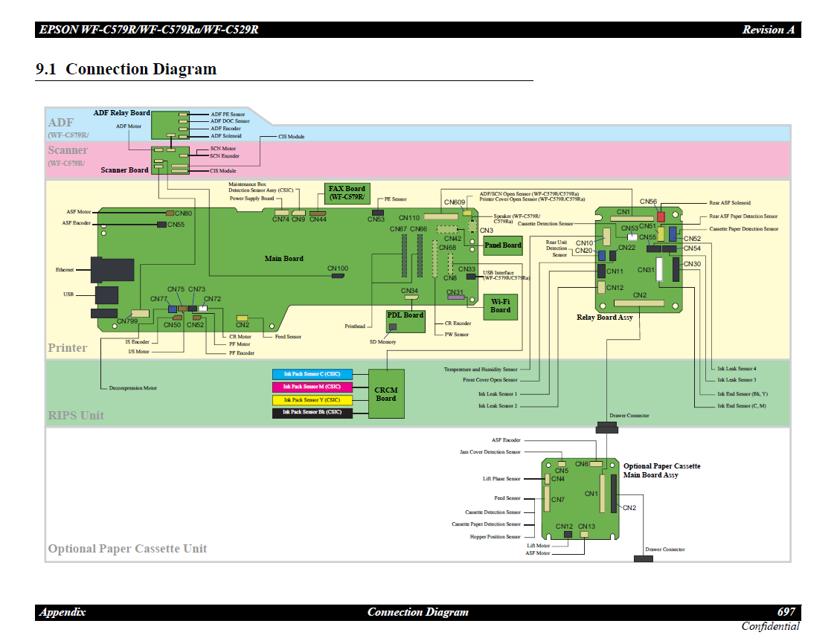Click the FAX Board block
Viewport: 837px width, 644px height.
pyautogui.click(x=347, y=193)
